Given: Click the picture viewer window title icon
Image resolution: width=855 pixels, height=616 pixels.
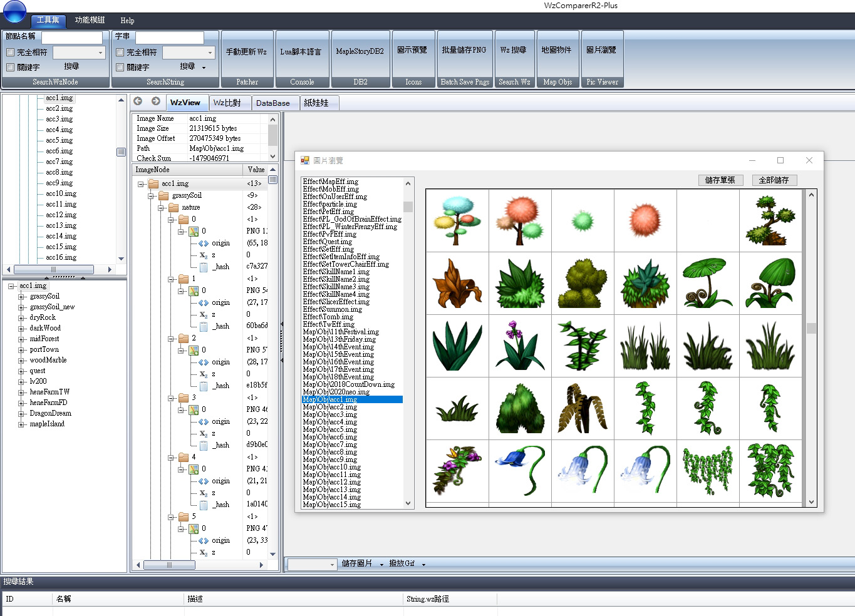Looking at the screenshot, I should 305,160.
